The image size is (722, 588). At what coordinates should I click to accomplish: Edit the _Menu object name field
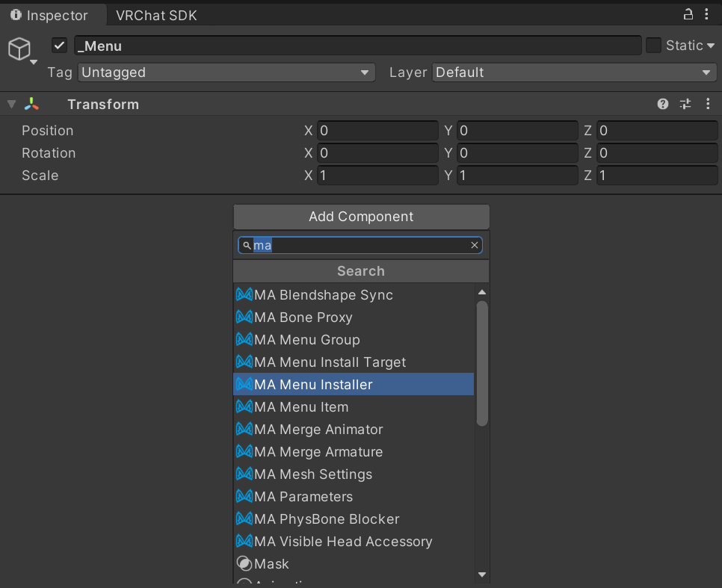358,46
